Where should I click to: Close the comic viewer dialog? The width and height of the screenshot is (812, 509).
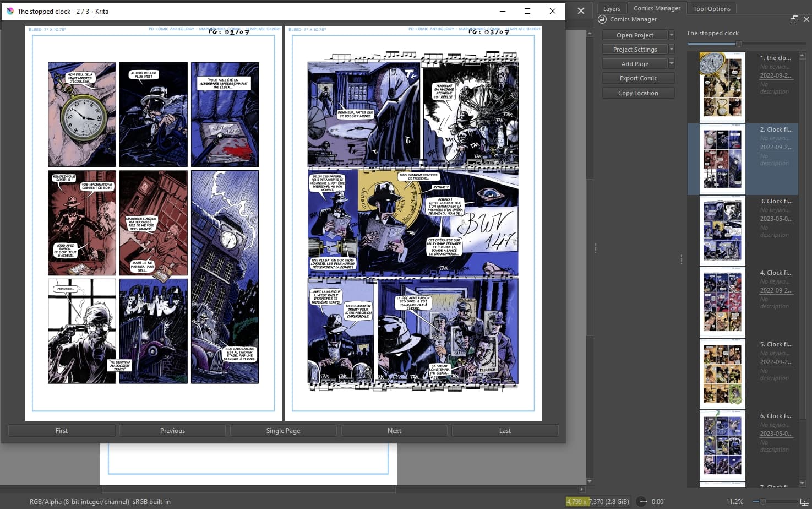(553, 11)
